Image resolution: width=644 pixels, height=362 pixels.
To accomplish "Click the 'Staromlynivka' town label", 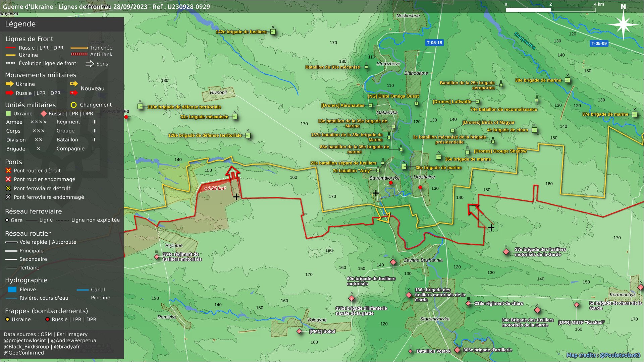I will click(x=435, y=319).
